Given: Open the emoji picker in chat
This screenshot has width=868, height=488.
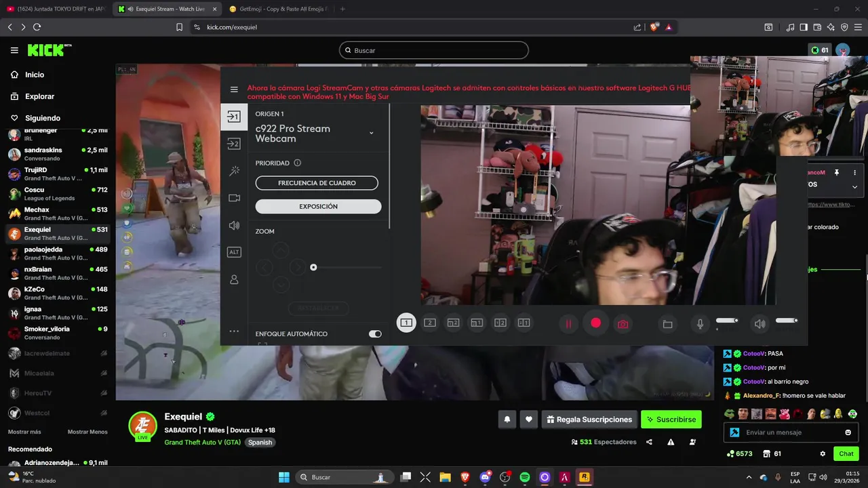Looking at the screenshot, I should coord(848,432).
